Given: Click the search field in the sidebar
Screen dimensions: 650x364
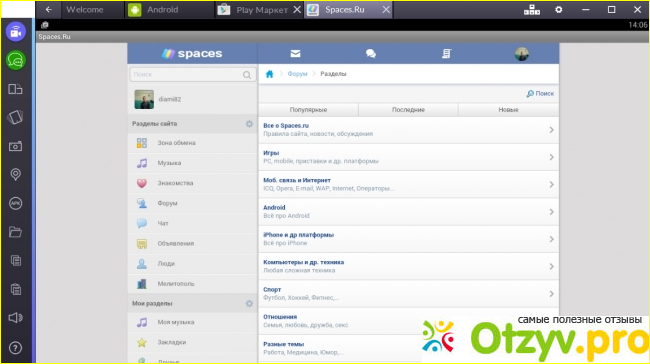Looking at the screenshot, I should point(193,75).
